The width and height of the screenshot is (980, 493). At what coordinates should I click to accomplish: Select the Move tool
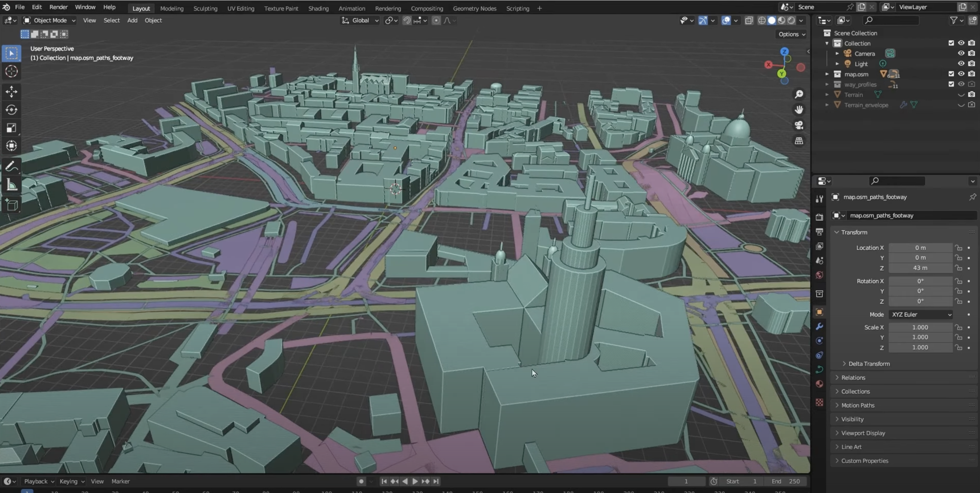point(11,91)
